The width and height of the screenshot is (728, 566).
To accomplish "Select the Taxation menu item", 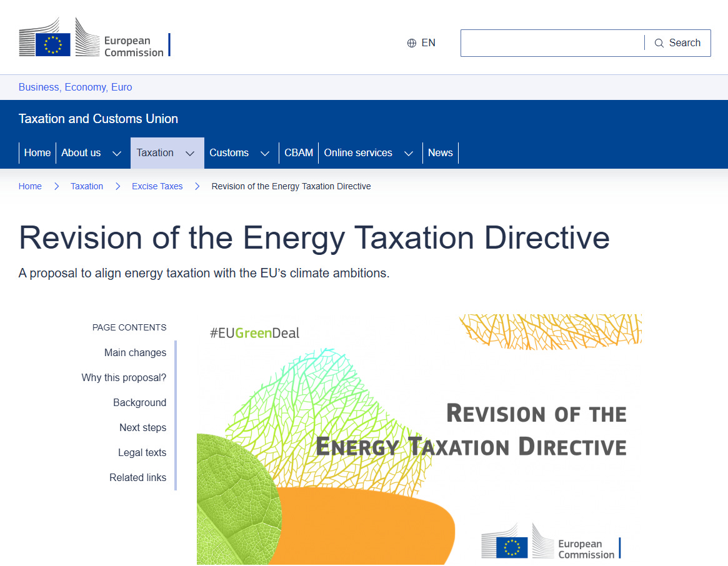I will click(x=155, y=153).
